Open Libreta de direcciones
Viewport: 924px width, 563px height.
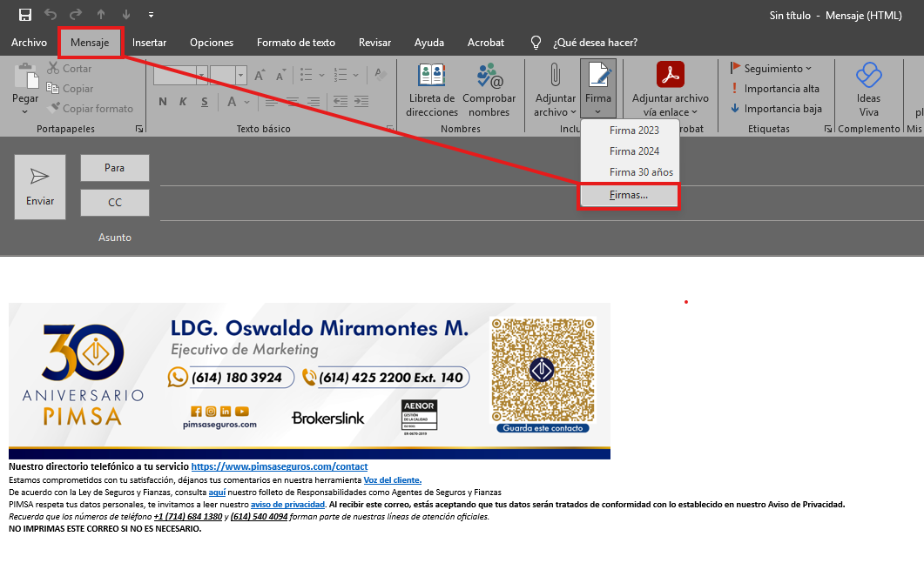431,90
